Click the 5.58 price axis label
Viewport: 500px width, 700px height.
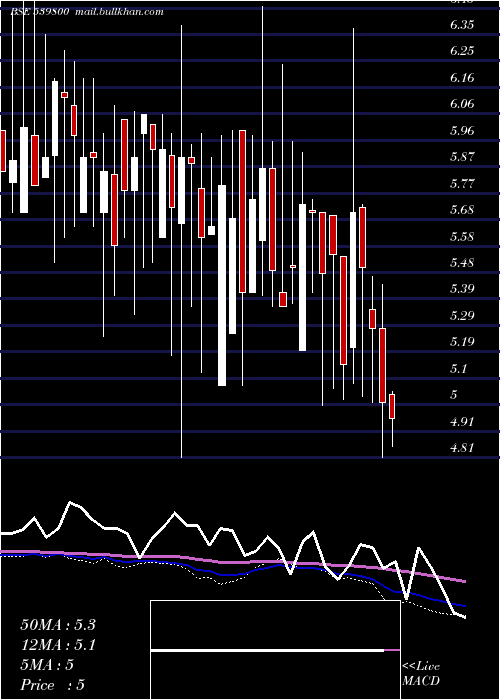click(462, 237)
